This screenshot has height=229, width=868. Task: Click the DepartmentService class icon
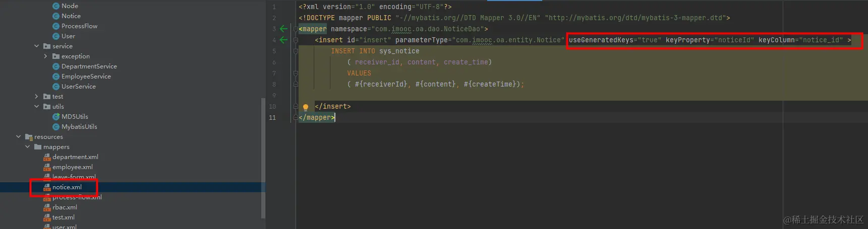coord(56,66)
